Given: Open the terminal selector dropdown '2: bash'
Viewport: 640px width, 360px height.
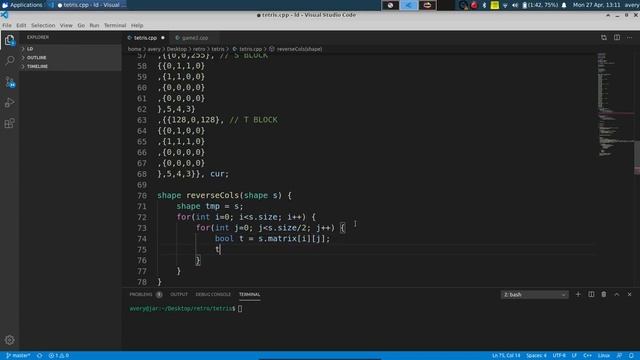Looking at the screenshot, I should click(x=534, y=294).
